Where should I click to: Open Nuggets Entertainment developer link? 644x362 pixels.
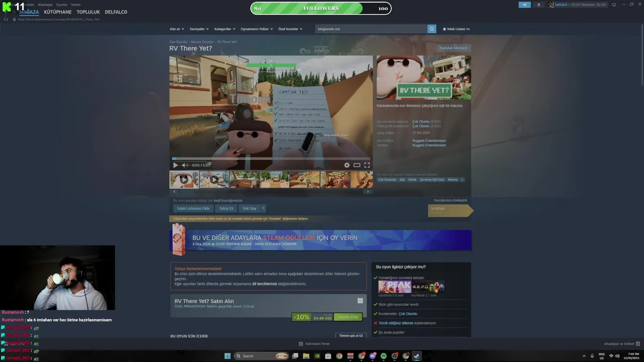point(429,141)
